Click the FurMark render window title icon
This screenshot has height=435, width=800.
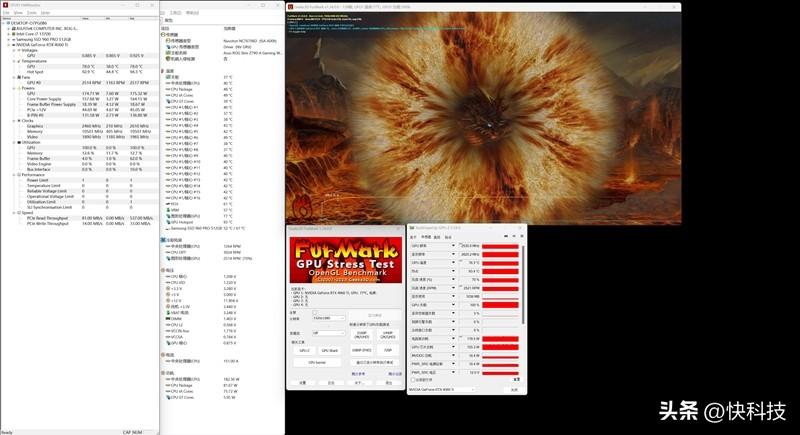290,7
